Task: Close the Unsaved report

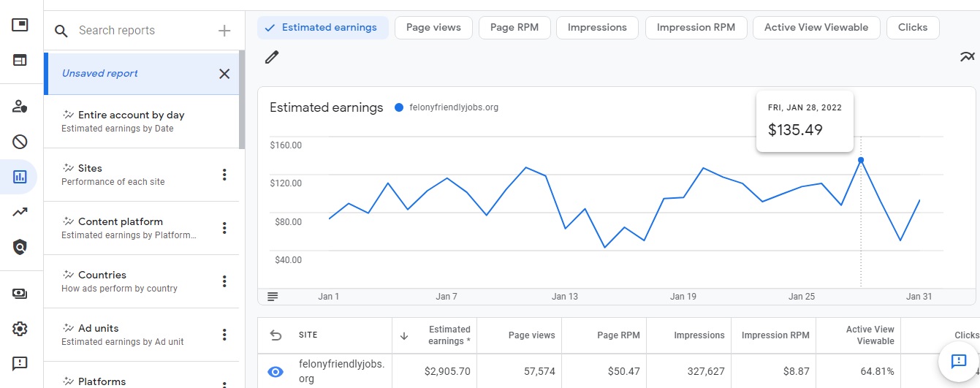Action: (x=224, y=74)
